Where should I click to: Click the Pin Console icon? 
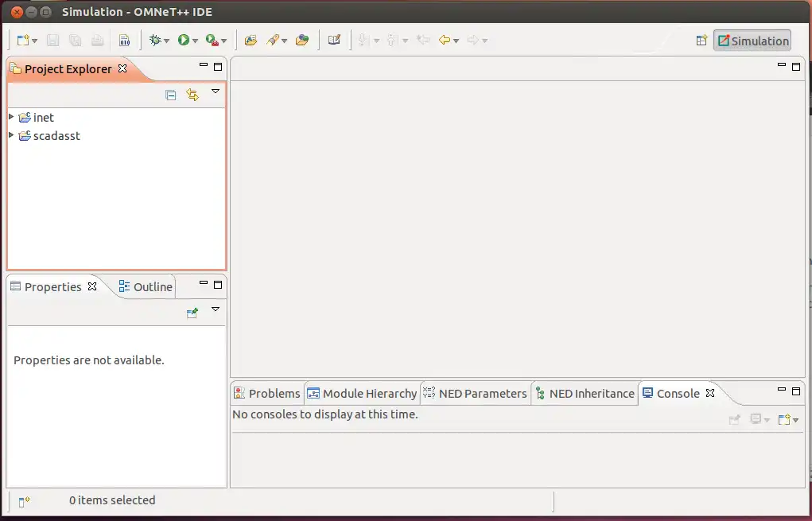coord(734,419)
